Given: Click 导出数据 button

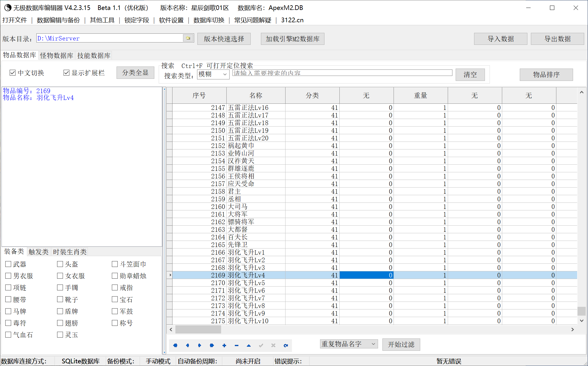Looking at the screenshot, I should click(558, 39).
